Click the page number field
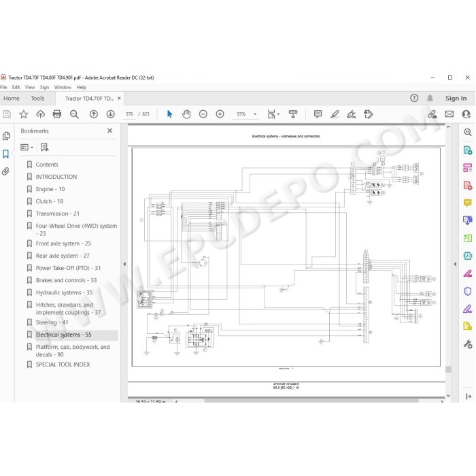Image resolution: width=476 pixels, height=476 pixels. pos(129,114)
